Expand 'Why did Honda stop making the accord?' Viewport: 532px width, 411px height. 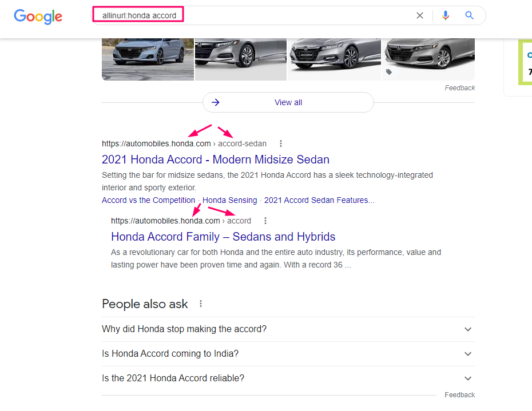tap(468, 329)
